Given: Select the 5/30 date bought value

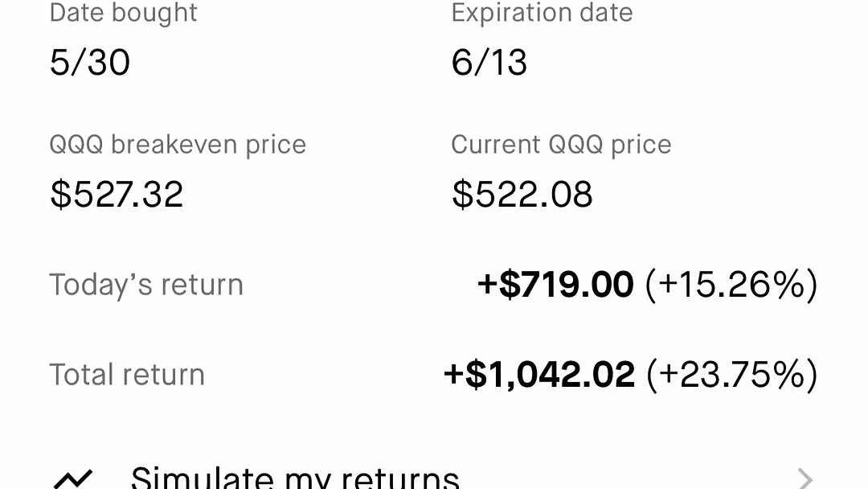Looking at the screenshot, I should pyautogui.click(x=90, y=63).
